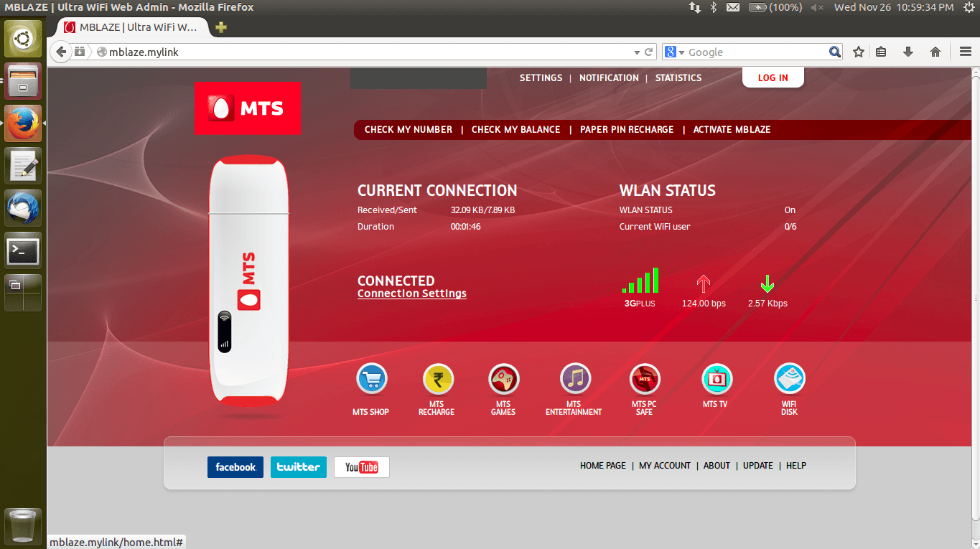
Task: Open the text editor launcher icon
Action: pos(24,166)
